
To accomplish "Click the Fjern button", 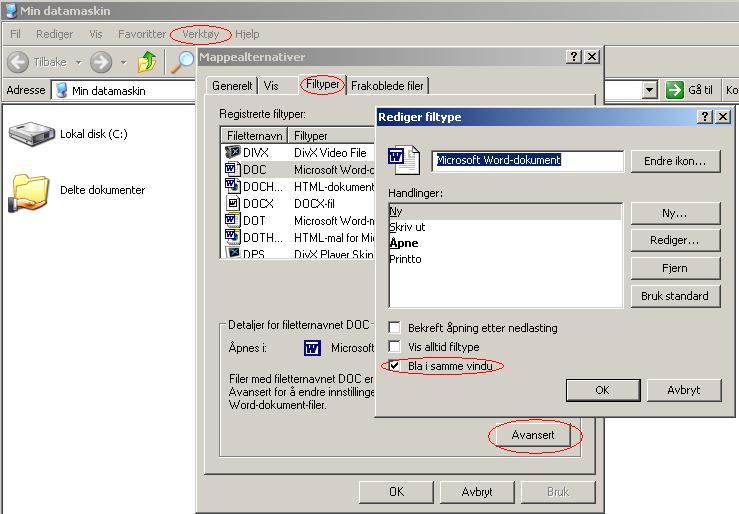I will point(675,268).
